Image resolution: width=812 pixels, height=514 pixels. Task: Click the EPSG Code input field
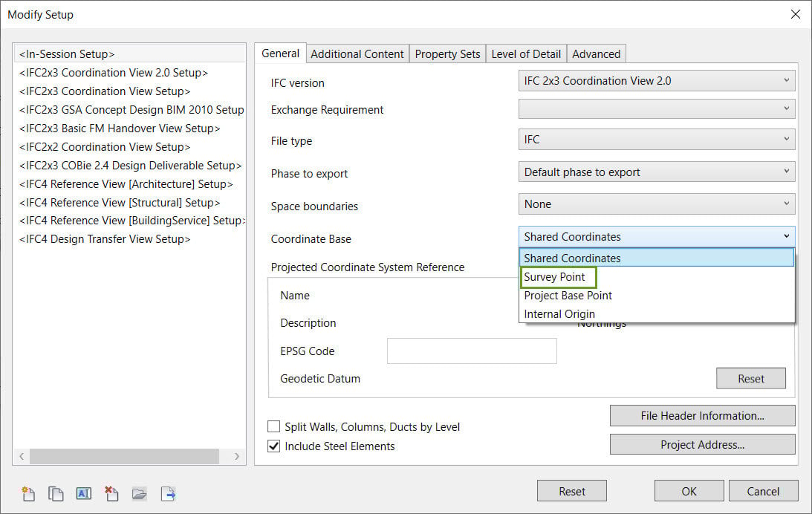click(x=471, y=351)
